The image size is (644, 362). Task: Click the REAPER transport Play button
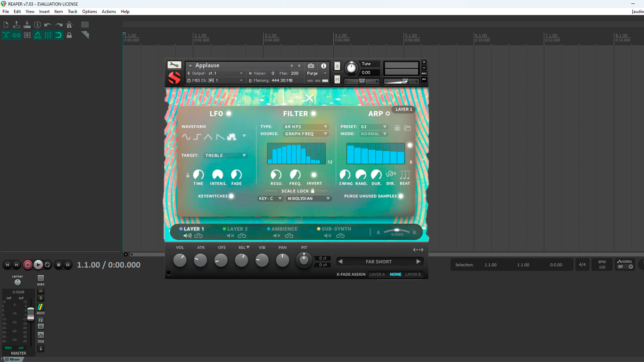pyautogui.click(x=38, y=265)
